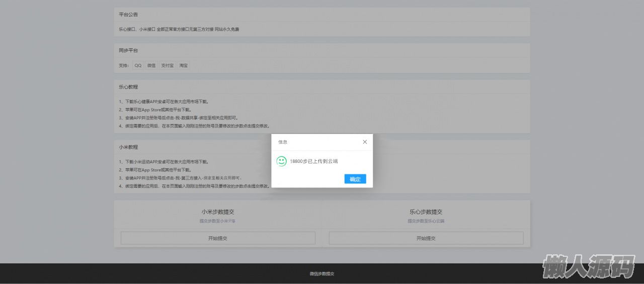
Task: Select the 微信 platform tag
Action: tap(151, 65)
